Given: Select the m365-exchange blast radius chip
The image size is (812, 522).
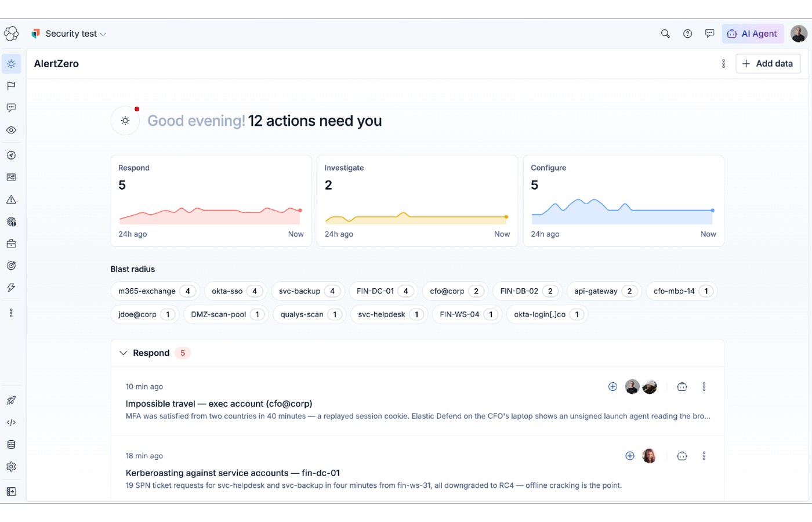Looking at the screenshot, I should [x=155, y=291].
